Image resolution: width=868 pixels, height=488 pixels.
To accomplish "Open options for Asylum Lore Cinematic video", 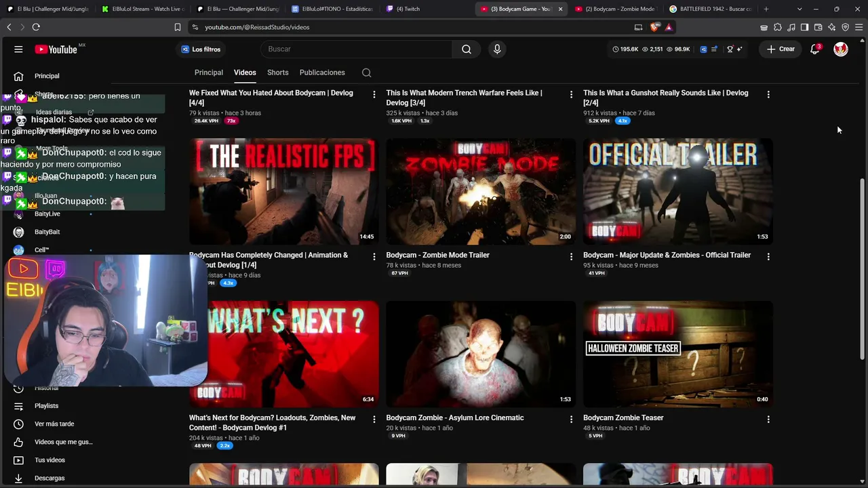I will (571, 420).
